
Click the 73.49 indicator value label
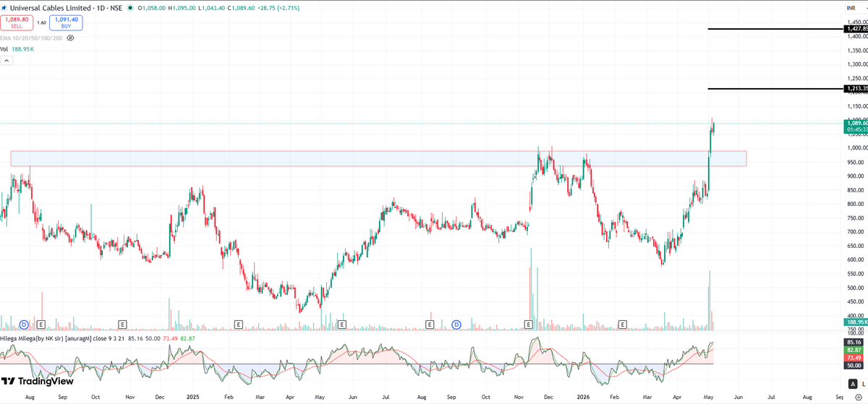tap(854, 358)
